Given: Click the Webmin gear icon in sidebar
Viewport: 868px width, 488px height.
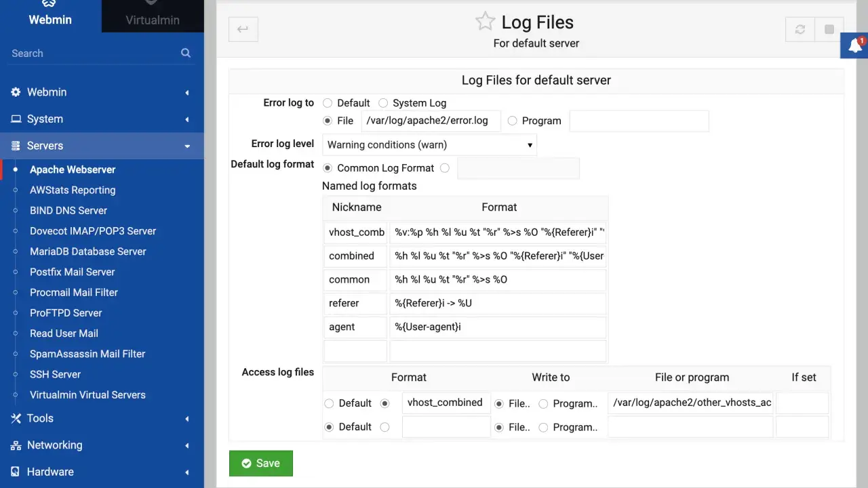Looking at the screenshot, I should (16, 92).
